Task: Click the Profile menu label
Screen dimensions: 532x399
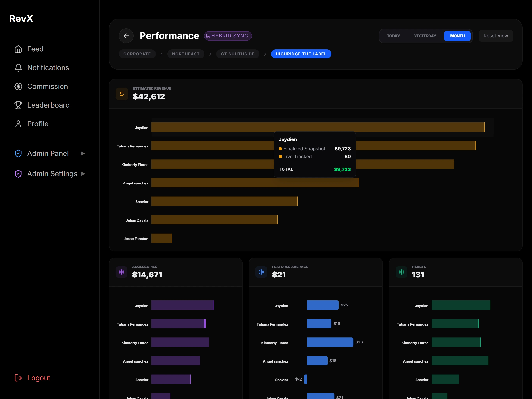Action: pyautogui.click(x=38, y=124)
